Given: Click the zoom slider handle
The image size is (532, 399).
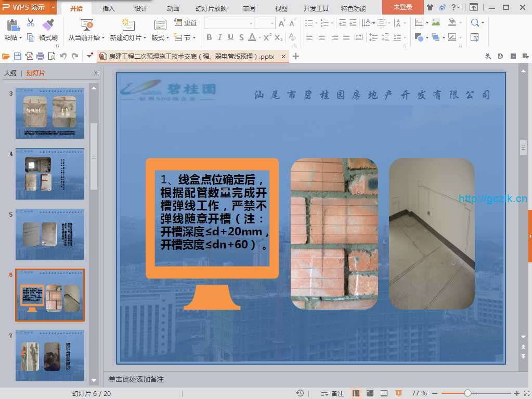Looking at the screenshot, I should click(x=468, y=393).
